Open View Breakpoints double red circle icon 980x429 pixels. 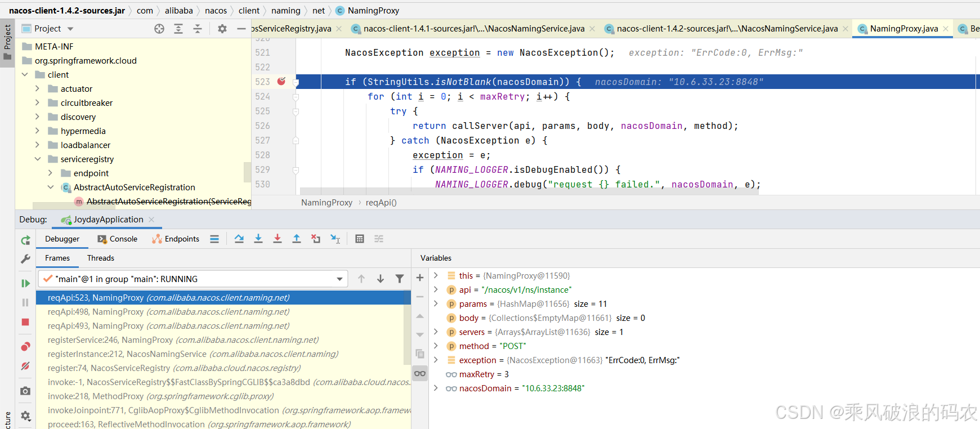coord(25,346)
